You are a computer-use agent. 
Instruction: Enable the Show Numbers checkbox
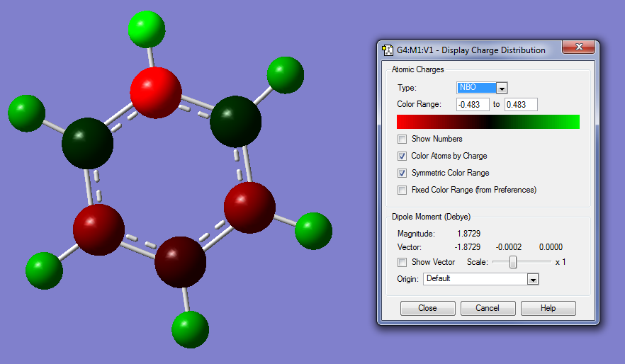tap(402, 139)
